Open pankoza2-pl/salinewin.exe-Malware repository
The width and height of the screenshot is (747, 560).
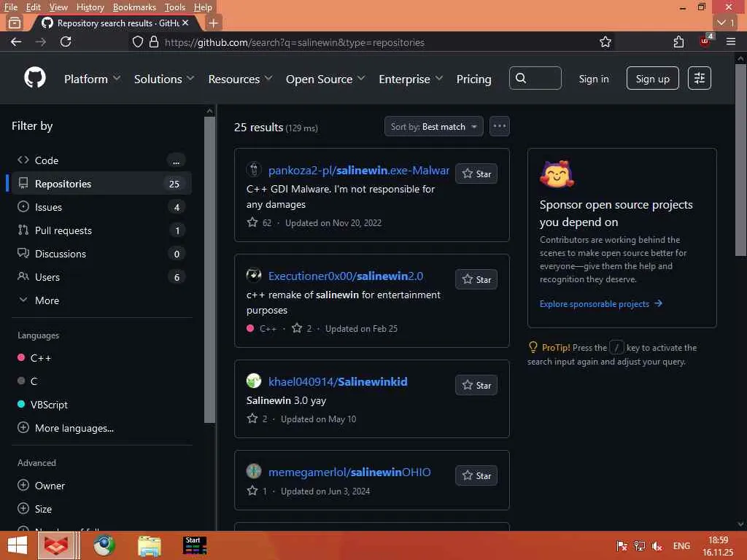coord(359,170)
